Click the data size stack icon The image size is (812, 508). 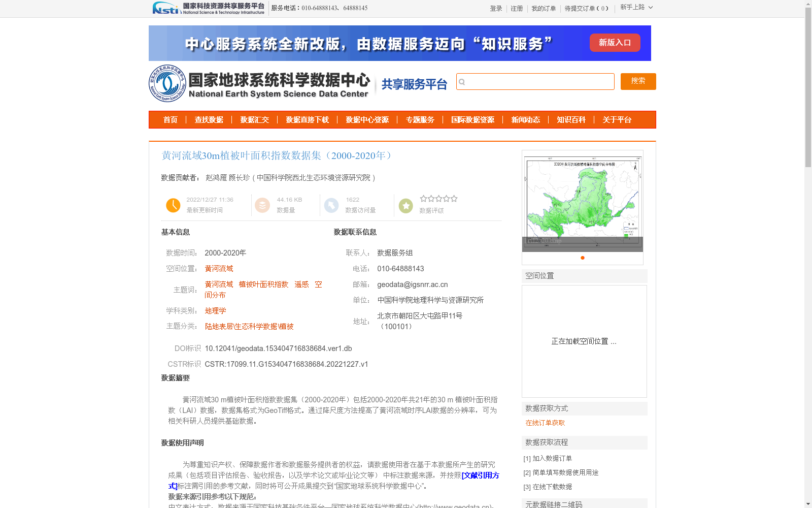(x=262, y=205)
